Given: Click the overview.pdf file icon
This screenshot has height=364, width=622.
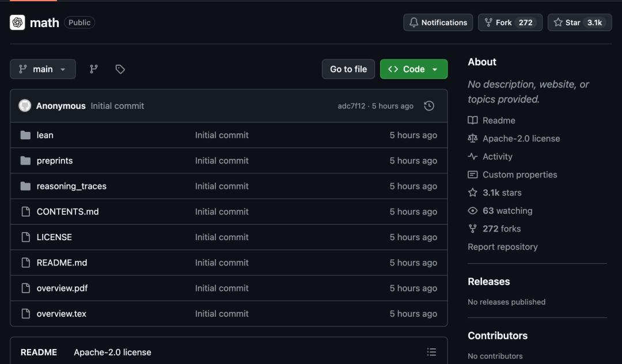Looking at the screenshot, I should (x=26, y=289).
